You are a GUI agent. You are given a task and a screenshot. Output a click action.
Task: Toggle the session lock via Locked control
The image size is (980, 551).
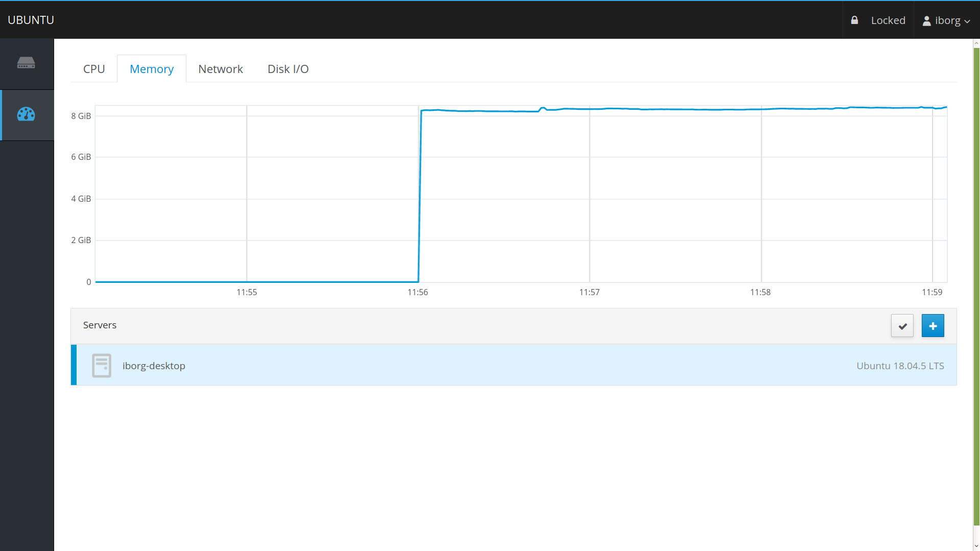tap(888, 20)
